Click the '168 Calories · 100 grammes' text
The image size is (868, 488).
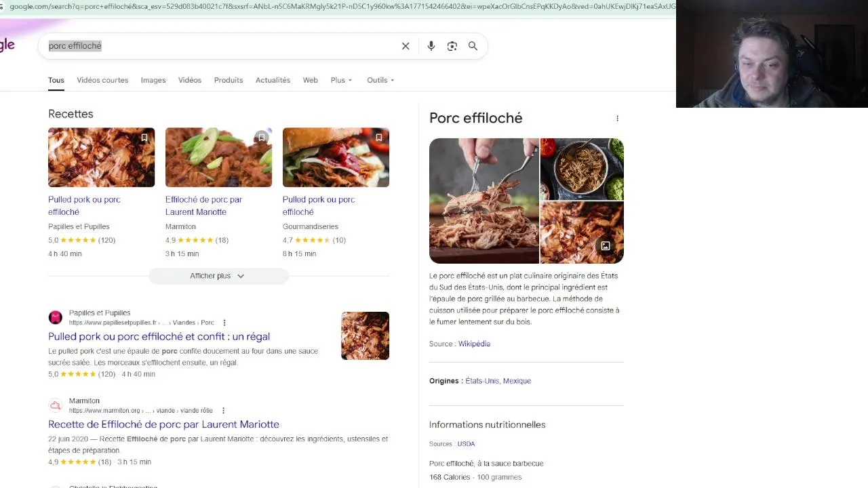(x=475, y=477)
